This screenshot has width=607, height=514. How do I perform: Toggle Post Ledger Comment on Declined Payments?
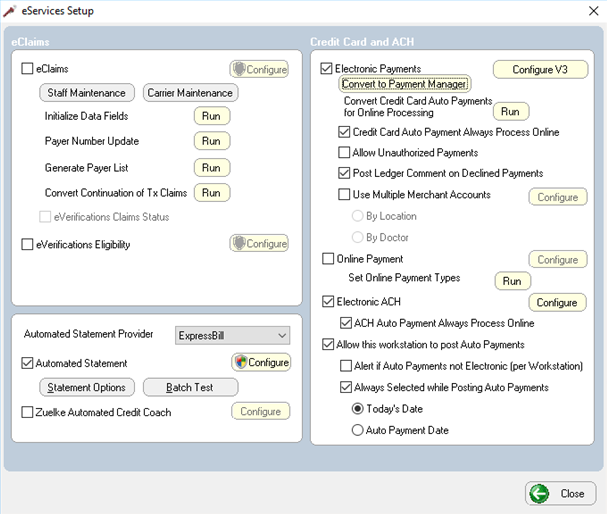pos(344,173)
